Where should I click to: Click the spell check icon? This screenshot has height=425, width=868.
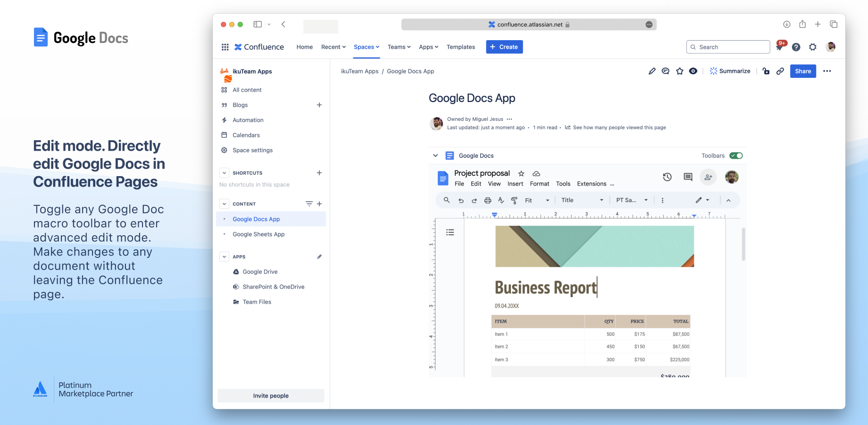501,200
